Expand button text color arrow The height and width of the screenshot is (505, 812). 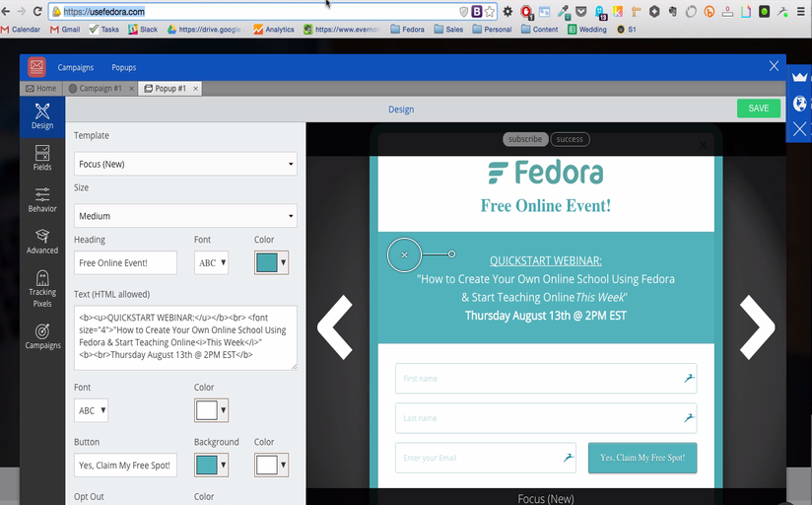pyautogui.click(x=283, y=466)
